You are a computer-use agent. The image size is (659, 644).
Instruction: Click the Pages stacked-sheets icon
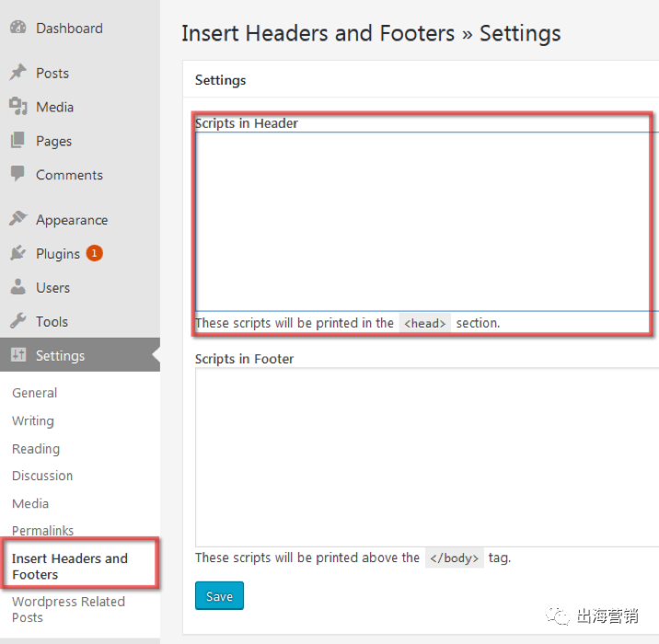(18, 141)
